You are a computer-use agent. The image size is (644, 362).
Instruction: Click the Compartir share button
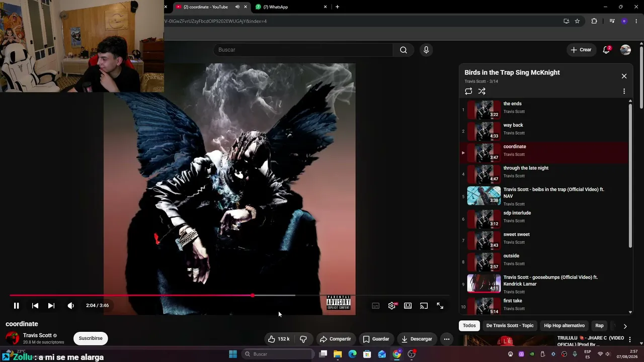[336, 339]
